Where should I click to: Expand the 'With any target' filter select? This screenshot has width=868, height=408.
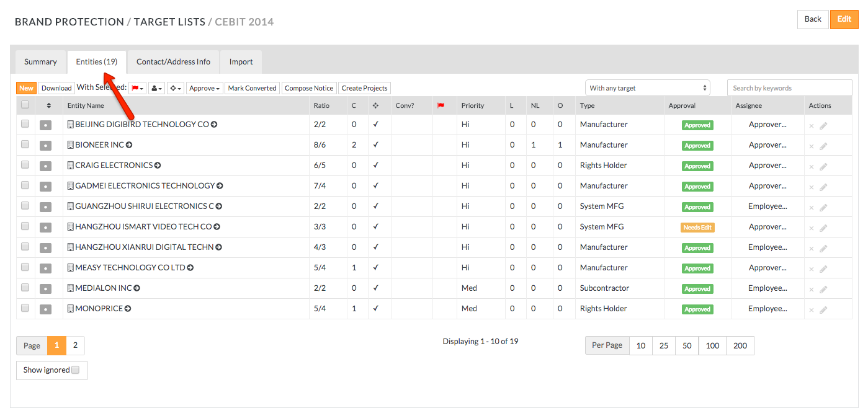647,88
